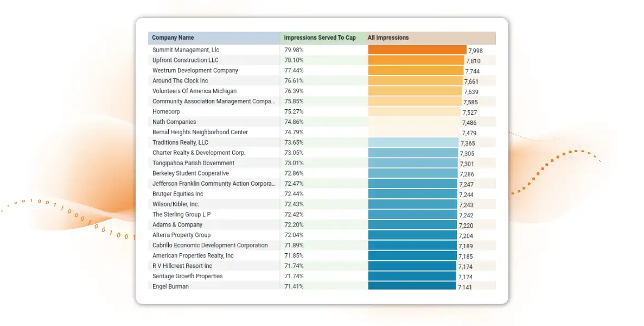Click the blue bar labeled 7,286
This screenshot has height=326, width=644.
[x=413, y=173]
